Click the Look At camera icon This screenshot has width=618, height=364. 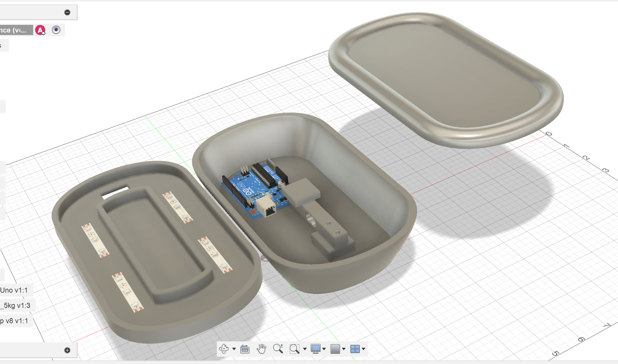245,349
